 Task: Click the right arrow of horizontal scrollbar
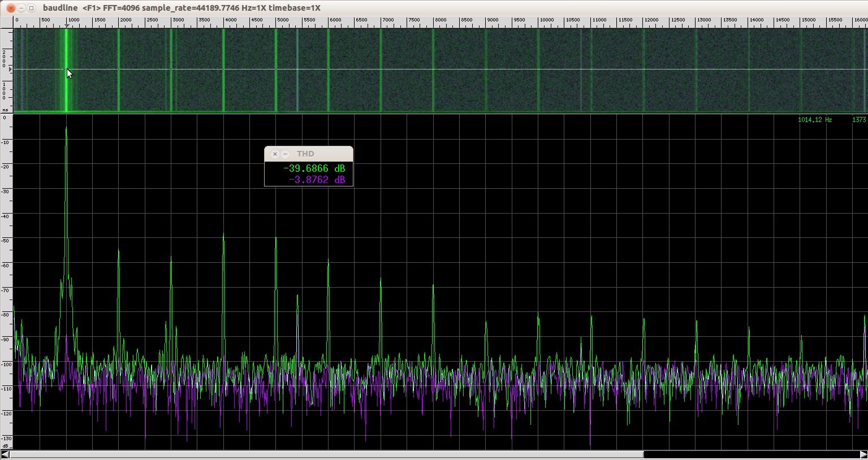click(x=863, y=454)
